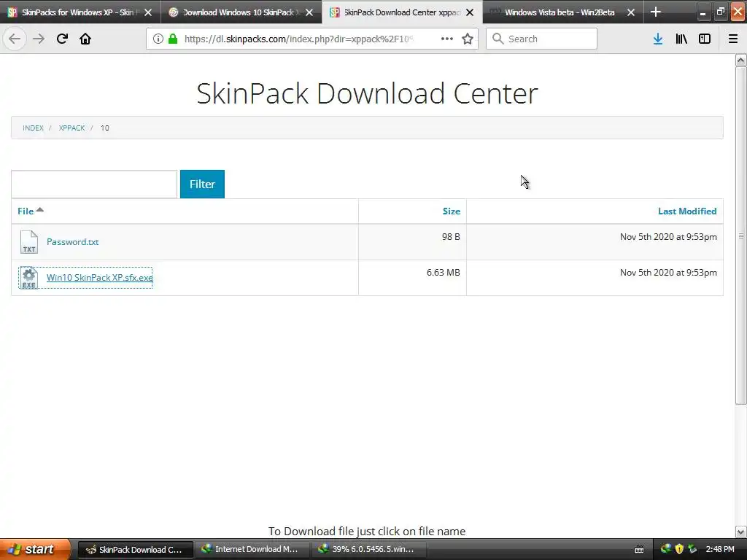
Task: Sort by Last Modified column
Action: click(x=687, y=211)
